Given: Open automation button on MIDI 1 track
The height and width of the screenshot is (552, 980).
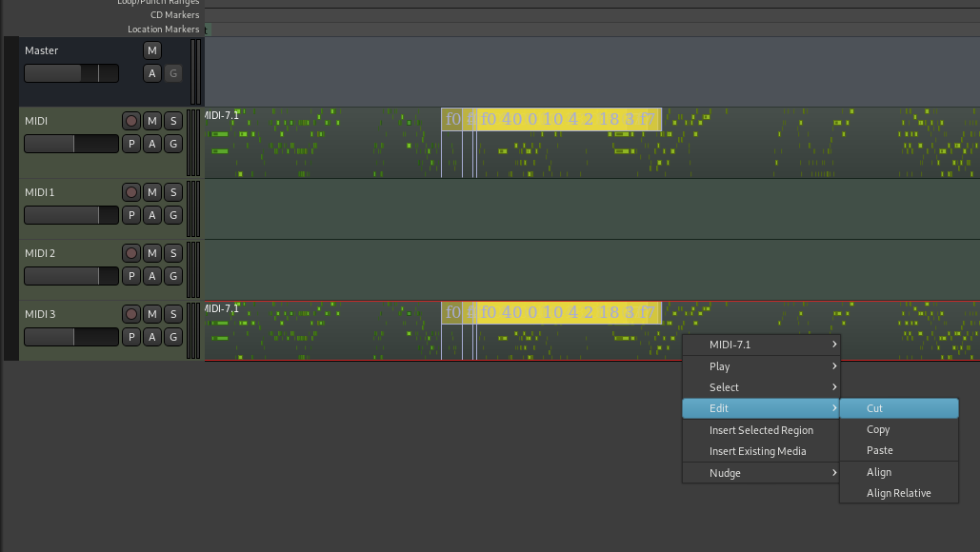Looking at the screenshot, I should [x=152, y=215].
